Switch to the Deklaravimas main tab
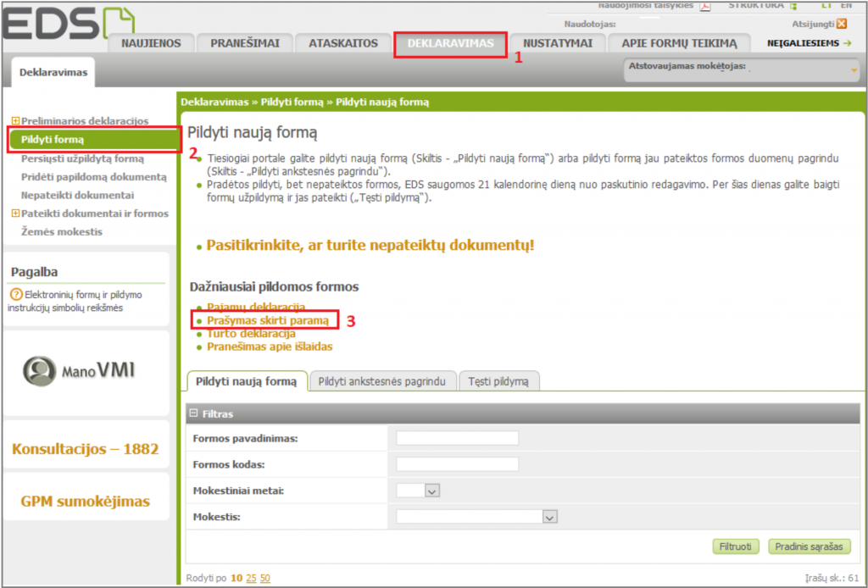Image resolution: width=868 pixels, height=588 pixels. (450, 43)
